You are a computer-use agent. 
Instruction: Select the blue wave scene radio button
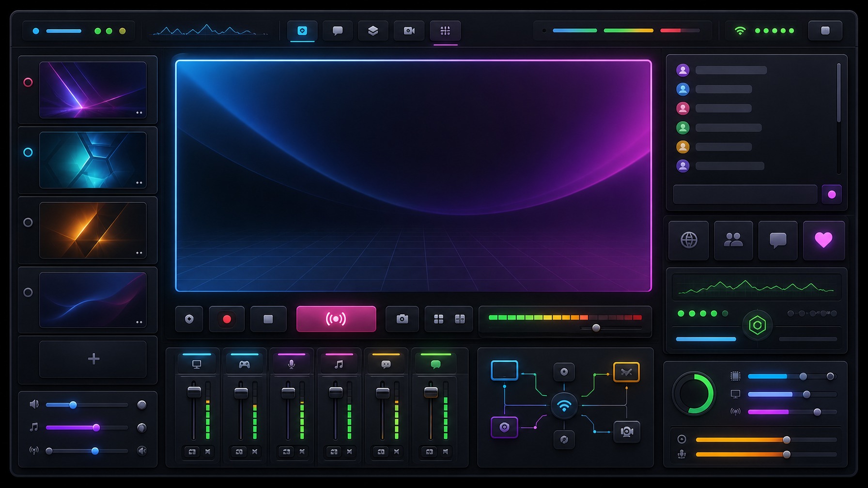pyautogui.click(x=28, y=292)
